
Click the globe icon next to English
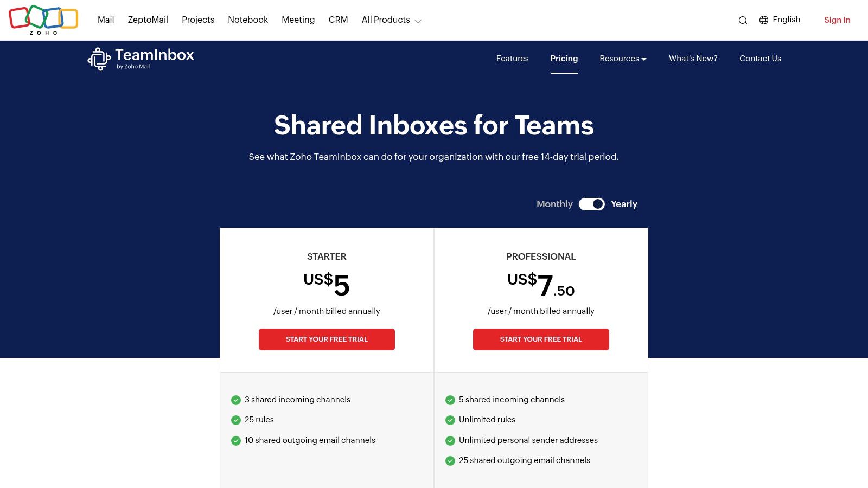[x=764, y=20]
